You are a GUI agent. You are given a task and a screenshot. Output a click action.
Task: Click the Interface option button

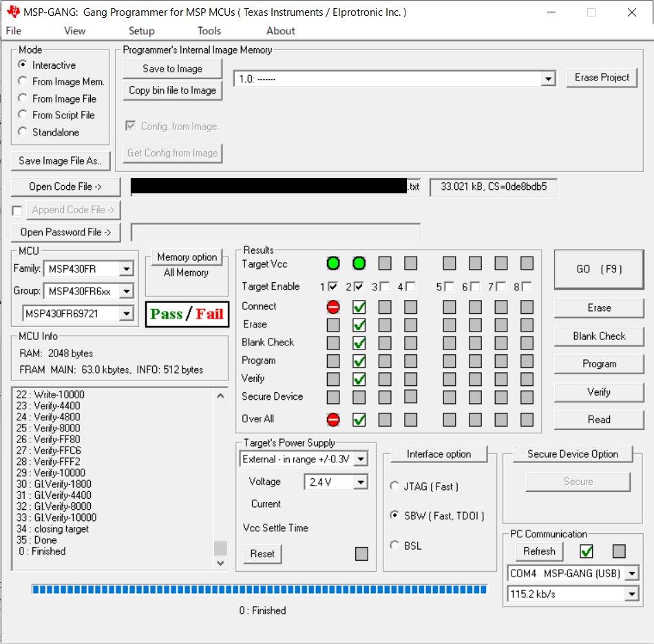point(439,454)
